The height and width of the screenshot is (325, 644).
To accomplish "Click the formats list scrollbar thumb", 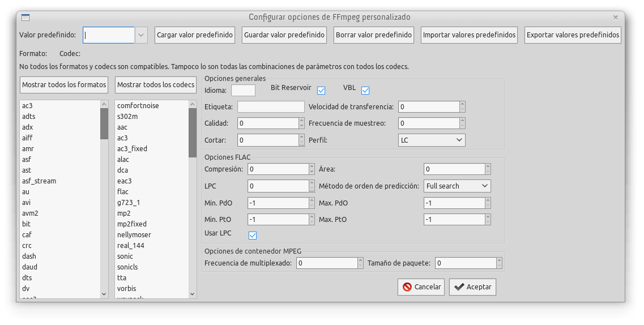I will [104, 123].
